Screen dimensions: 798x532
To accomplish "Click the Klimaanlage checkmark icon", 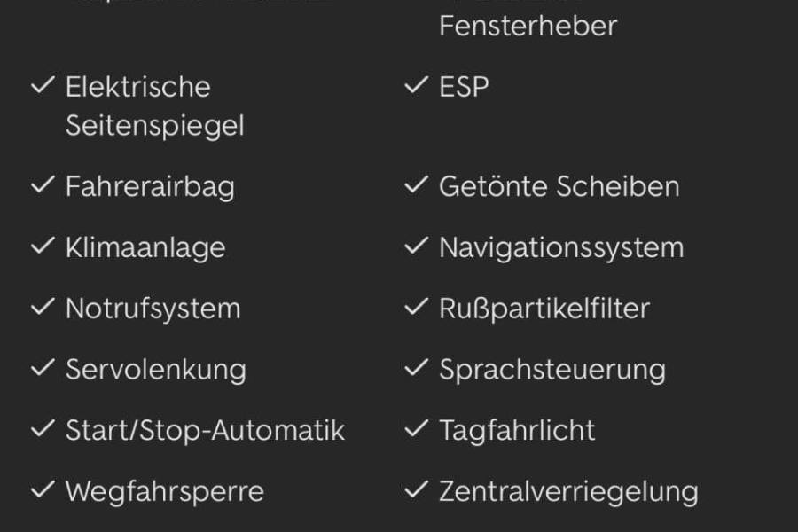I will click(x=43, y=247).
